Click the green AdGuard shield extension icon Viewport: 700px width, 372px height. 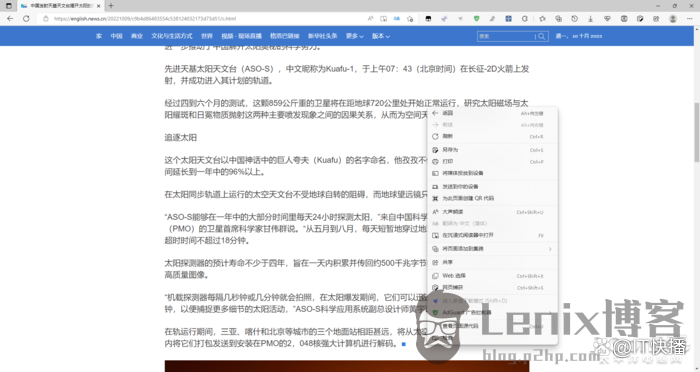(476, 19)
